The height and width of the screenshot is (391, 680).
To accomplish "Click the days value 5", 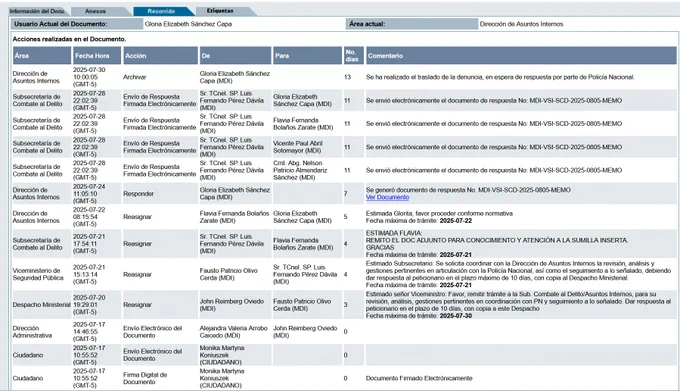I will [346, 217].
